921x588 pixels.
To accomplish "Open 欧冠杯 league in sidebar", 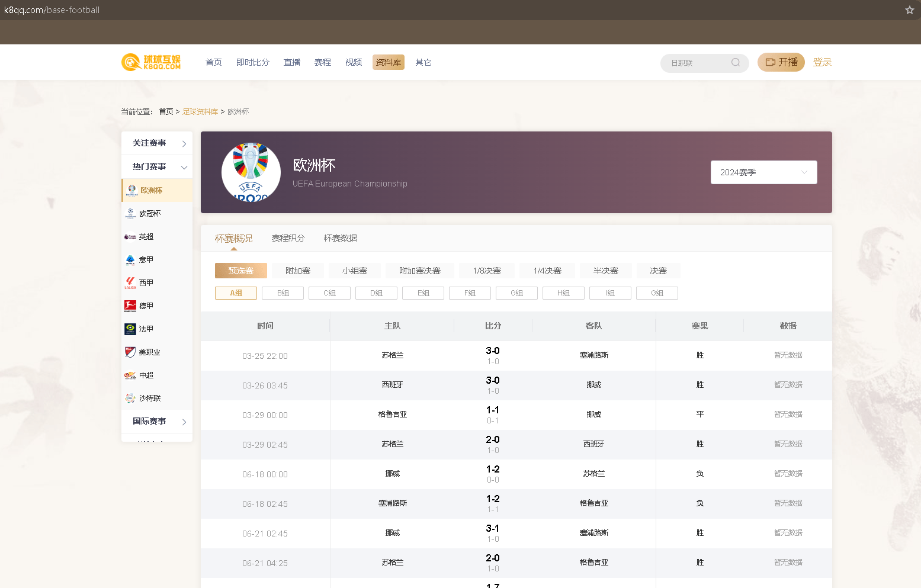I will 149,214.
